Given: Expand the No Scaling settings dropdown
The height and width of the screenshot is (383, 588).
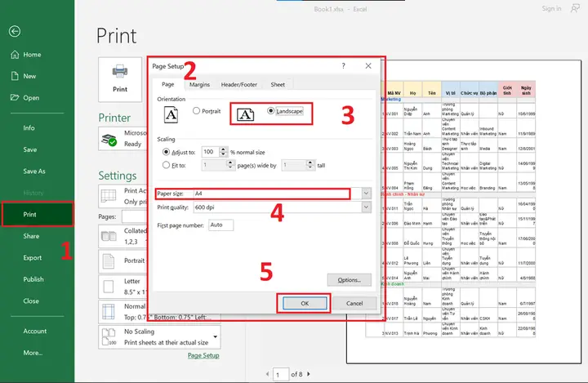Looking at the screenshot, I should [216, 336].
